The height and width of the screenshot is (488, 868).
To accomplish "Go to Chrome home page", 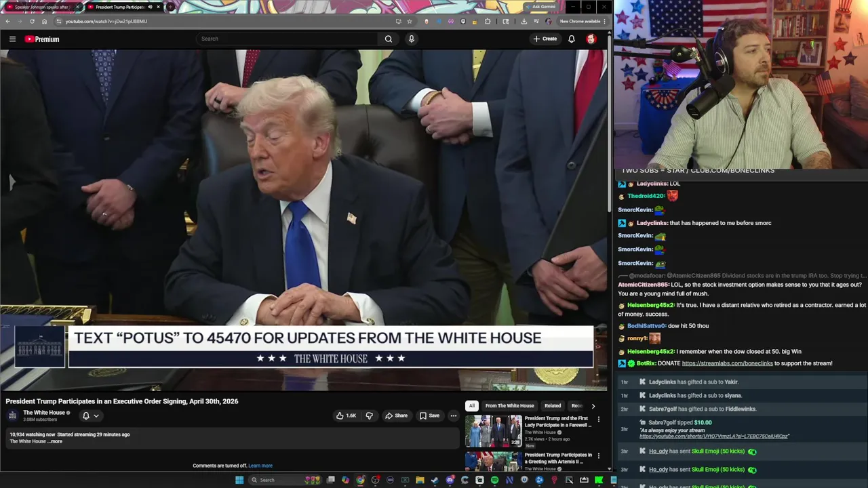I will (44, 21).
